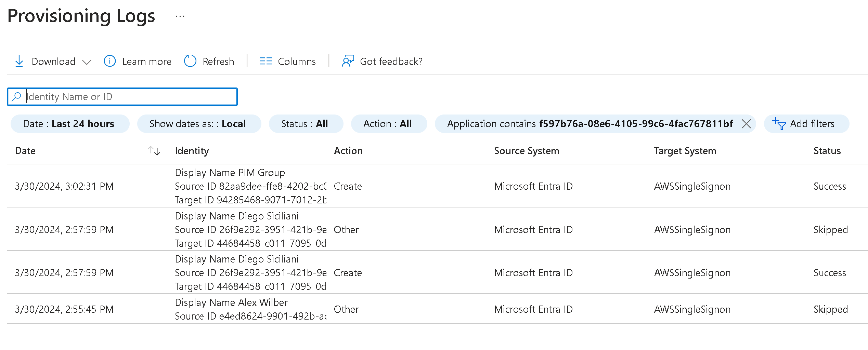The image size is (868, 350).
Task: Click the search magnifier icon
Action: click(x=16, y=97)
